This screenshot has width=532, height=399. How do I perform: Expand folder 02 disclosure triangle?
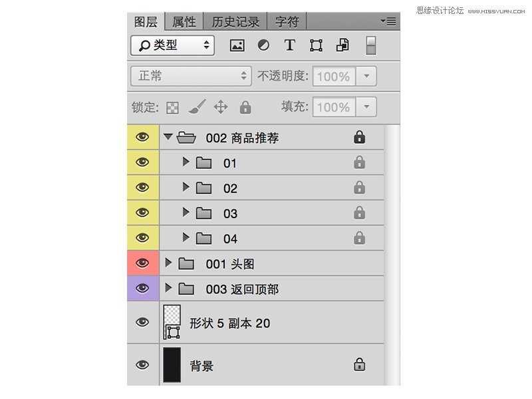pos(186,187)
